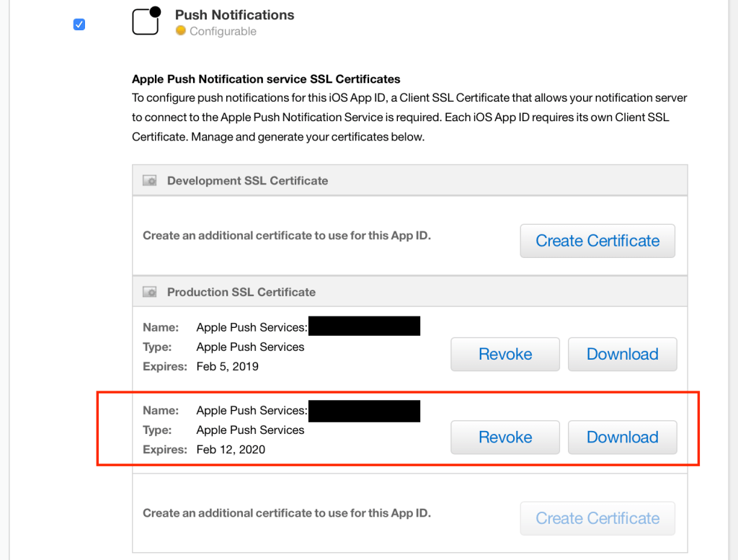738x560 pixels.
Task: Toggle the Push Notifications checkbox
Action: pos(79,25)
